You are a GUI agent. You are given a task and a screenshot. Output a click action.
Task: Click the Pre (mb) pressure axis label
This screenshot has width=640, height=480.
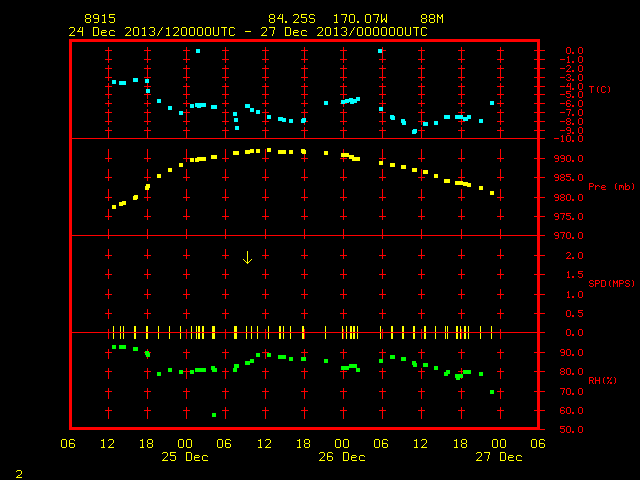pyautogui.click(x=611, y=187)
